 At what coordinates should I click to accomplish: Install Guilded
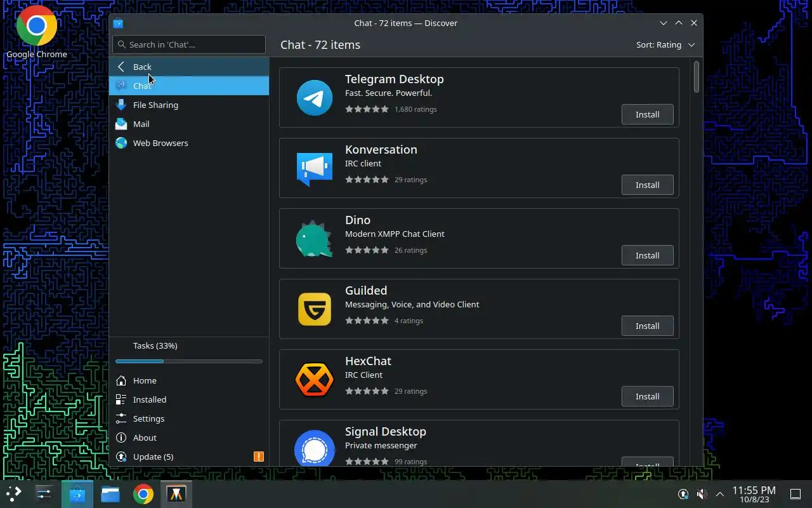tap(647, 326)
